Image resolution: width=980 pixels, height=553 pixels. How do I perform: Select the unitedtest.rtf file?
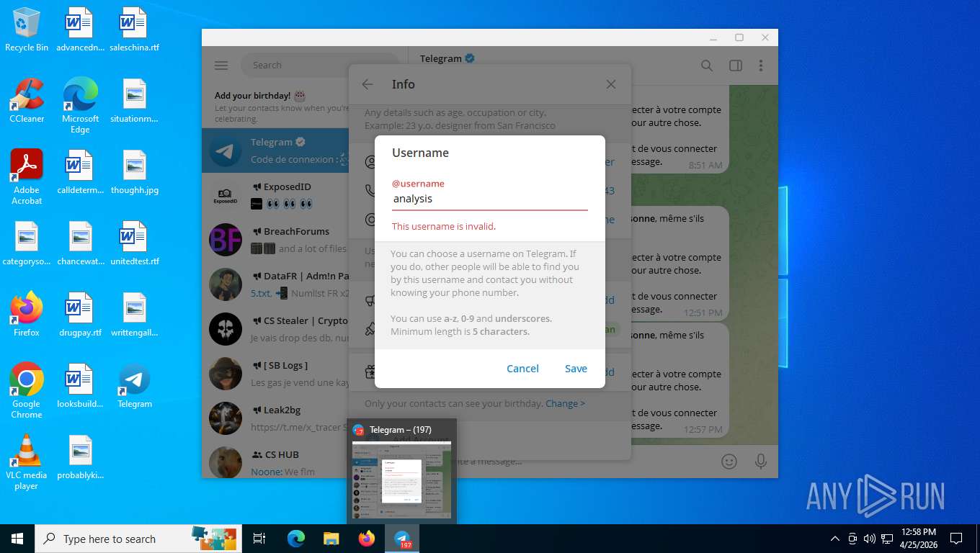click(135, 243)
